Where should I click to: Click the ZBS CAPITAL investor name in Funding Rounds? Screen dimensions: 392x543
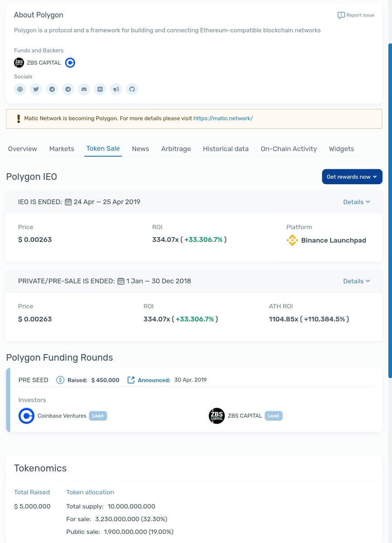coord(245,416)
